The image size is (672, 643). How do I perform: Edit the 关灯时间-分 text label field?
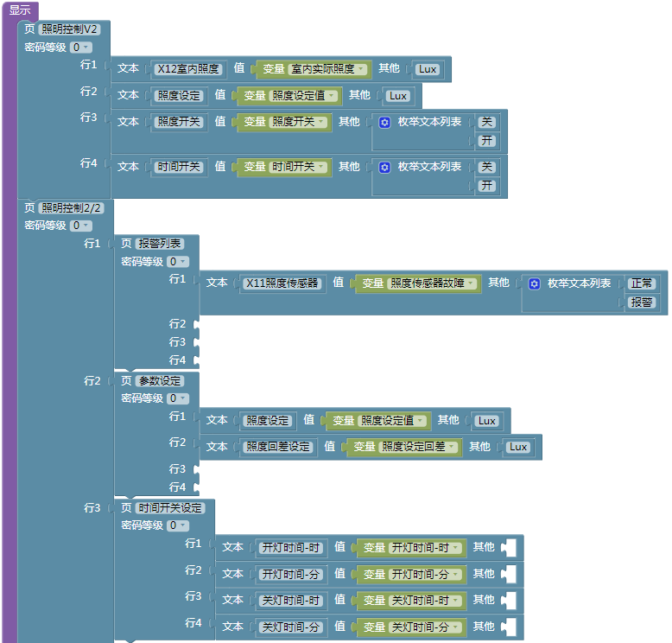coord(291,627)
